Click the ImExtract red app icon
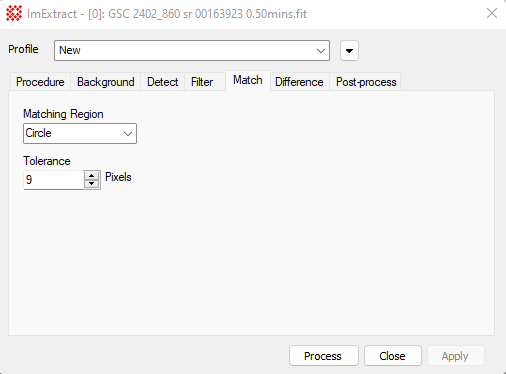The height and width of the screenshot is (374, 506). click(14, 14)
